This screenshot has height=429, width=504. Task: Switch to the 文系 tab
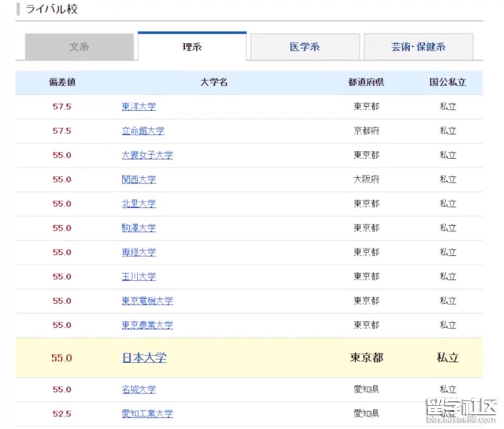[77, 45]
